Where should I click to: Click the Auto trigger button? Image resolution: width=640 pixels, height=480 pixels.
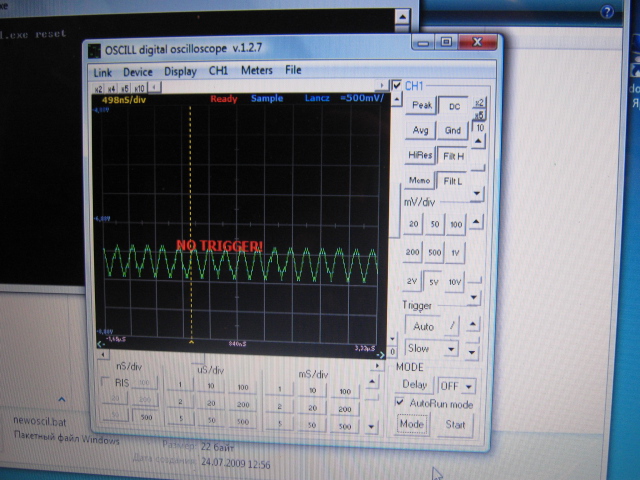point(423,327)
